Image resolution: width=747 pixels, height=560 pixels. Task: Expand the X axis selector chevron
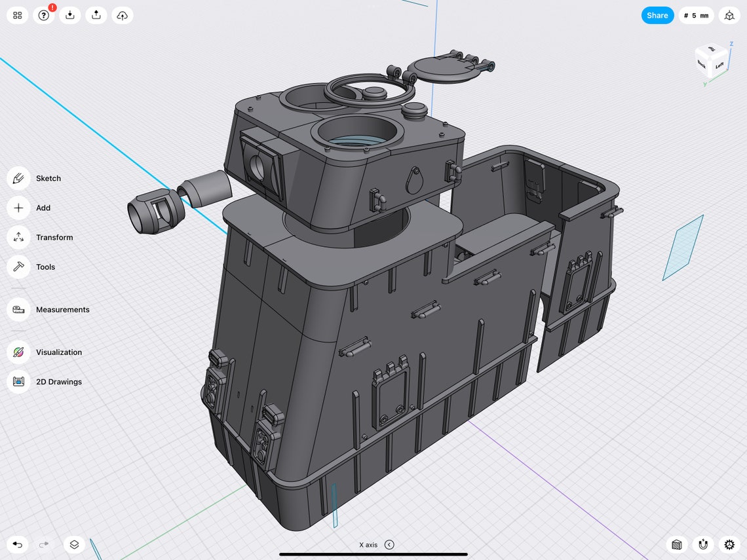[390, 544]
